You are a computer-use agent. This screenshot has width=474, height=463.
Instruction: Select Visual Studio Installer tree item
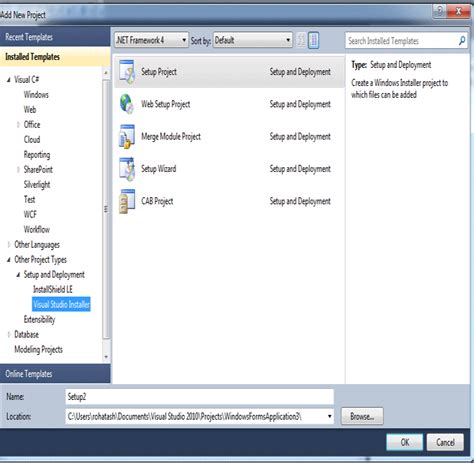pyautogui.click(x=61, y=304)
